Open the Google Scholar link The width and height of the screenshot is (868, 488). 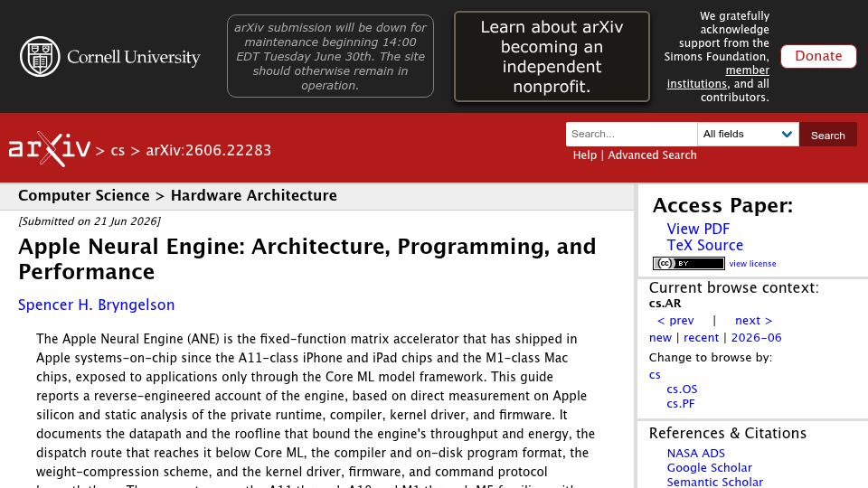click(x=709, y=467)
